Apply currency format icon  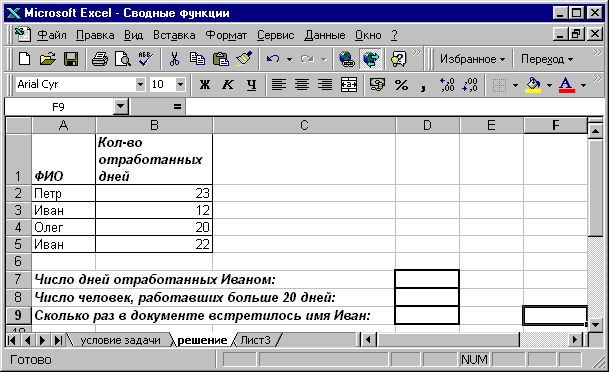tap(377, 84)
